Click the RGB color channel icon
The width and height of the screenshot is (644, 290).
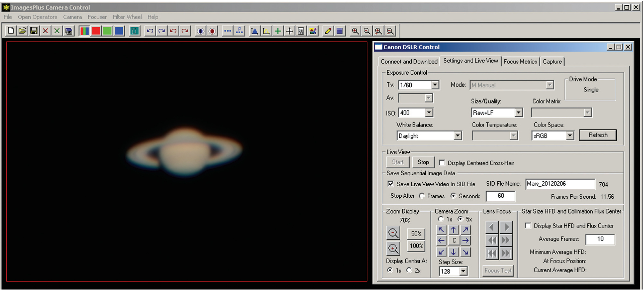coord(84,31)
